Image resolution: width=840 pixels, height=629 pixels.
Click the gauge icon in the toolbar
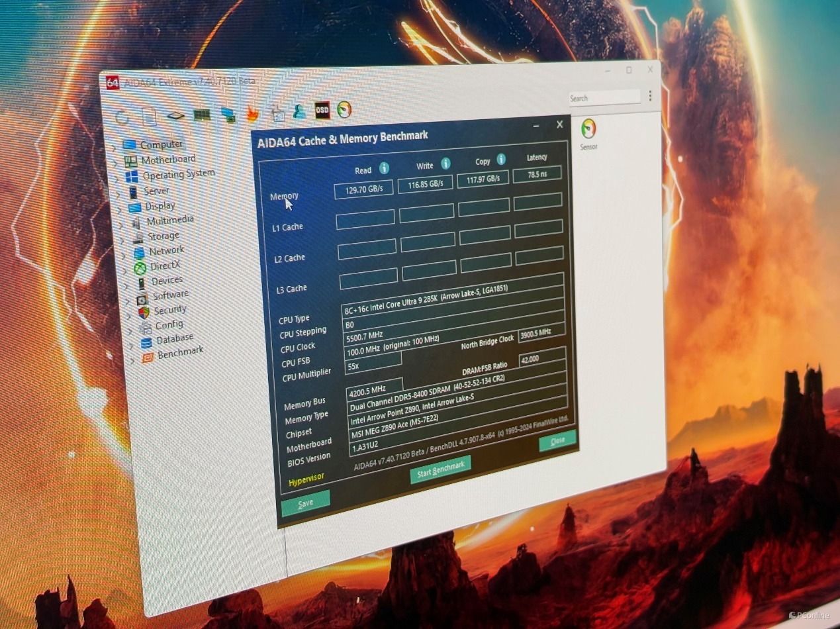pyautogui.click(x=344, y=109)
